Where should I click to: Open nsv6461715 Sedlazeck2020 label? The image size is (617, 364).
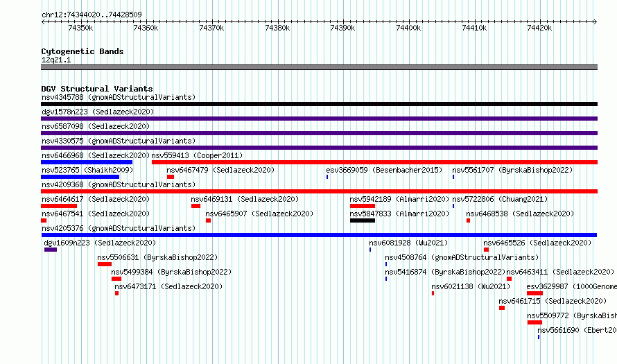point(553,301)
